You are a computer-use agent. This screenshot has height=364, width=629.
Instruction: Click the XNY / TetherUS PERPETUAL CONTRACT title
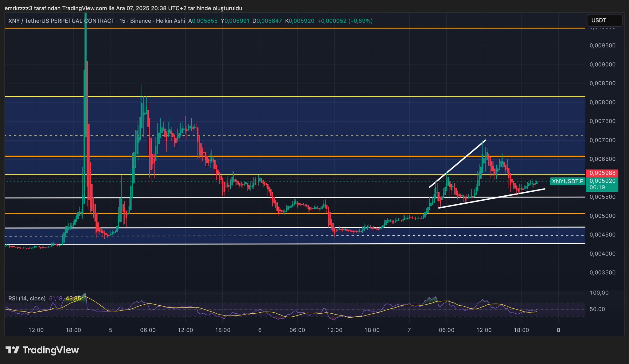pyautogui.click(x=61, y=21)
